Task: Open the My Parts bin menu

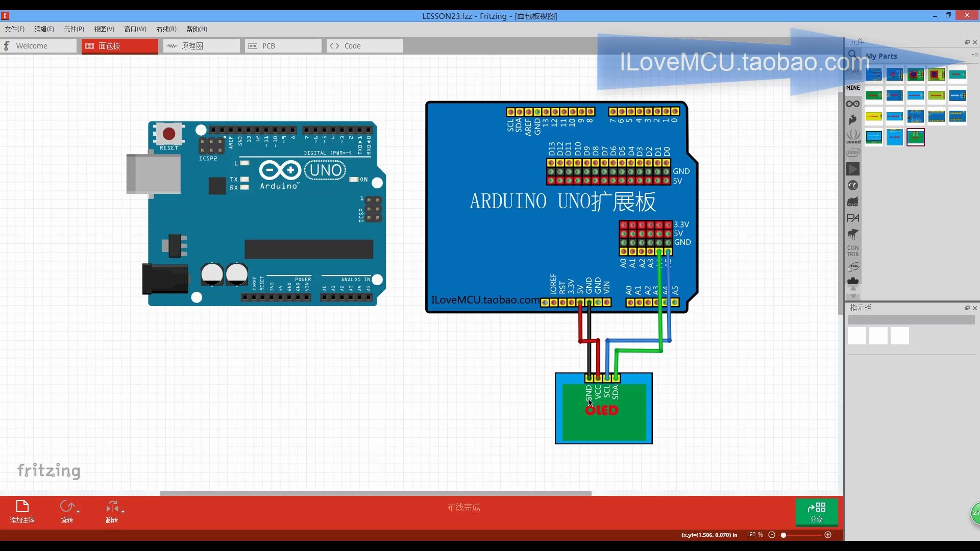Action: [x=975, y=56]
